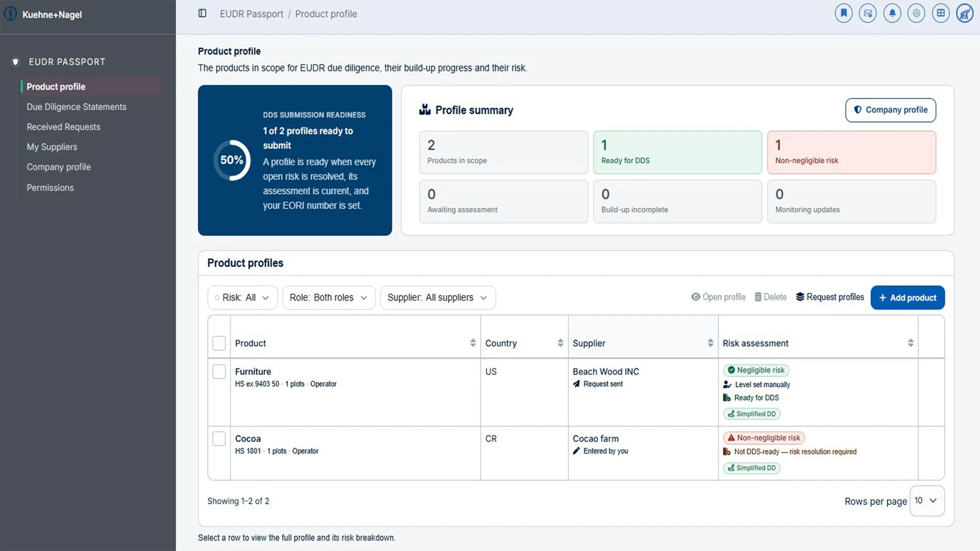The width and height of the screenshot is (980, 551).
Task: Click the Negligible risk badge for Furniture
Action: point(756,370)
